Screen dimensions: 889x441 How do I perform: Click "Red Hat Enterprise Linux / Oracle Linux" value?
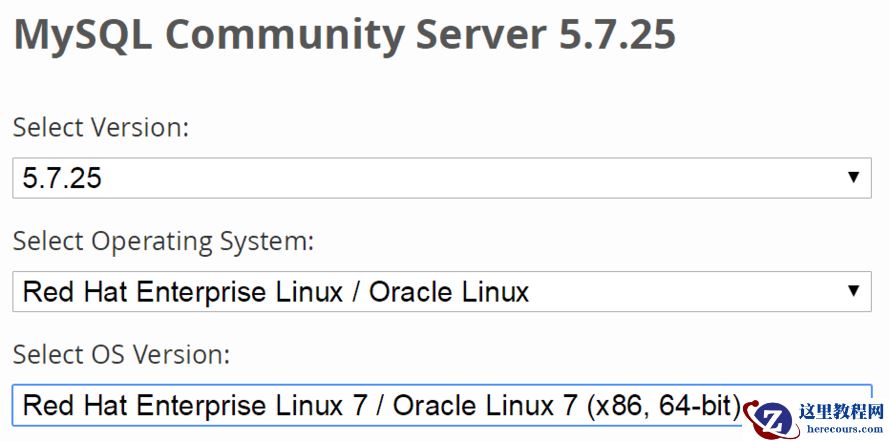pos(276,291)
